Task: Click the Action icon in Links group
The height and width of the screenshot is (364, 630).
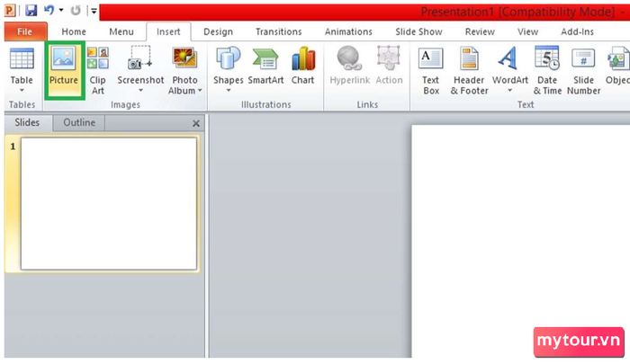Action: pos(388,58)
